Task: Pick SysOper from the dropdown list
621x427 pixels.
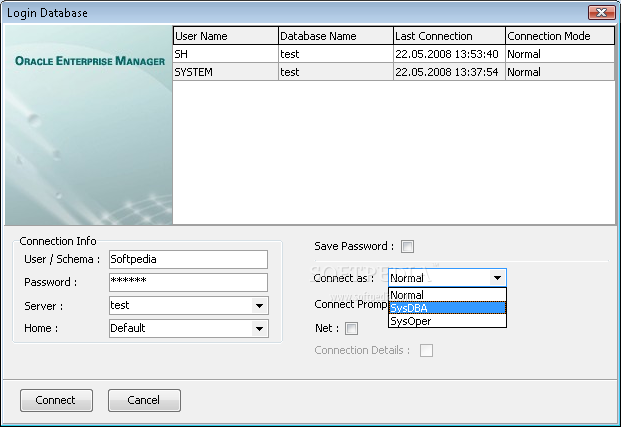Action: click(x=447, y=321)
